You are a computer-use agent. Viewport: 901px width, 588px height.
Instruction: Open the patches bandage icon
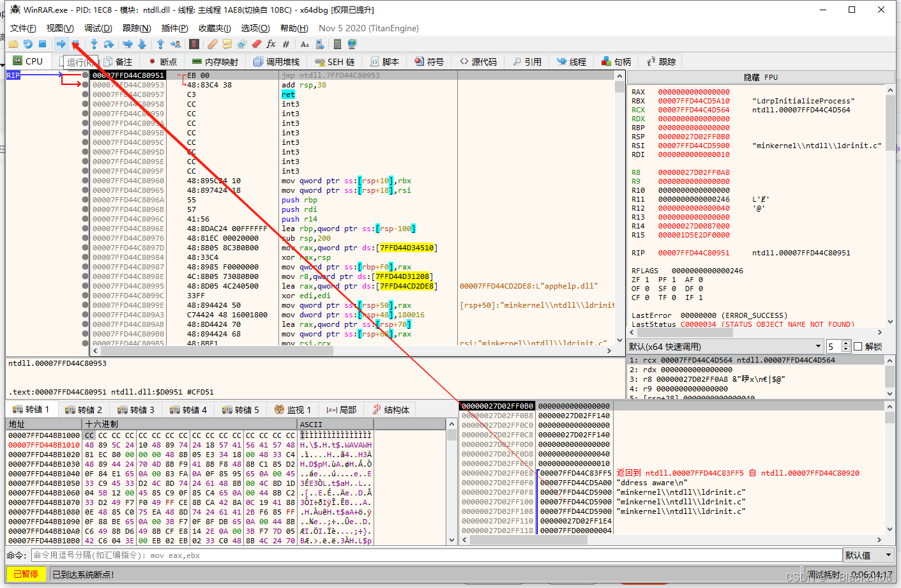tap(213, 44)
